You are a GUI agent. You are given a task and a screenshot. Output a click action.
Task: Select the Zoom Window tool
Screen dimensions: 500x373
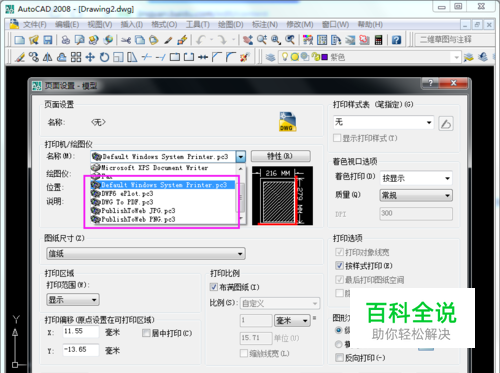276,40
